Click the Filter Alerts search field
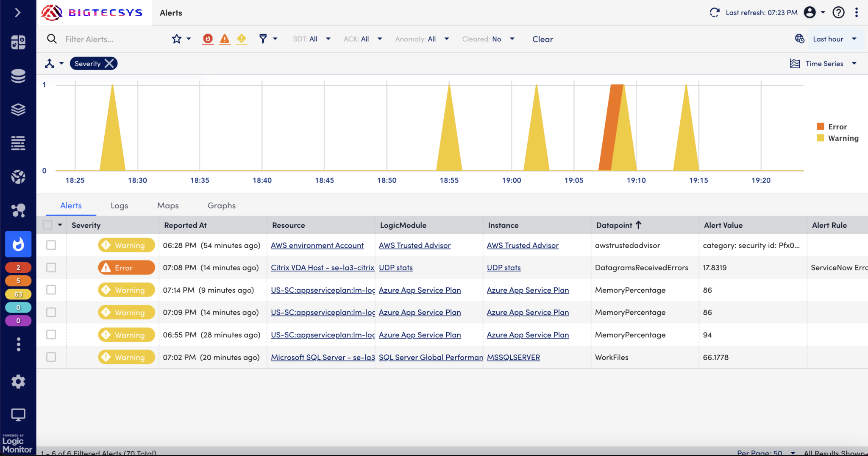Image resolution: width=868 pixels, height=456 pixels. click(x=110, y=39)
